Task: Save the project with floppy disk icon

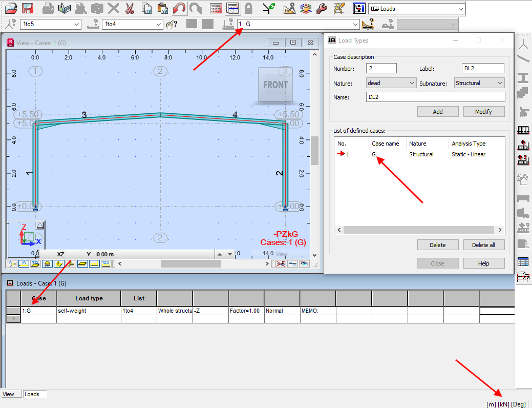Action: tap(28, 8)
